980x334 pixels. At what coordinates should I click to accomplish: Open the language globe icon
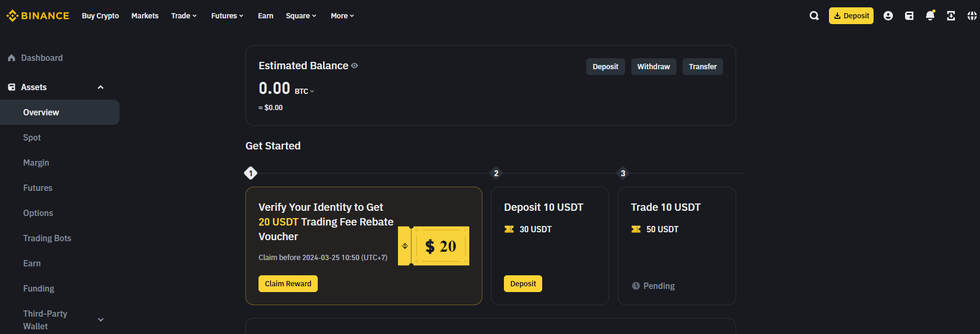click(972, 16)
